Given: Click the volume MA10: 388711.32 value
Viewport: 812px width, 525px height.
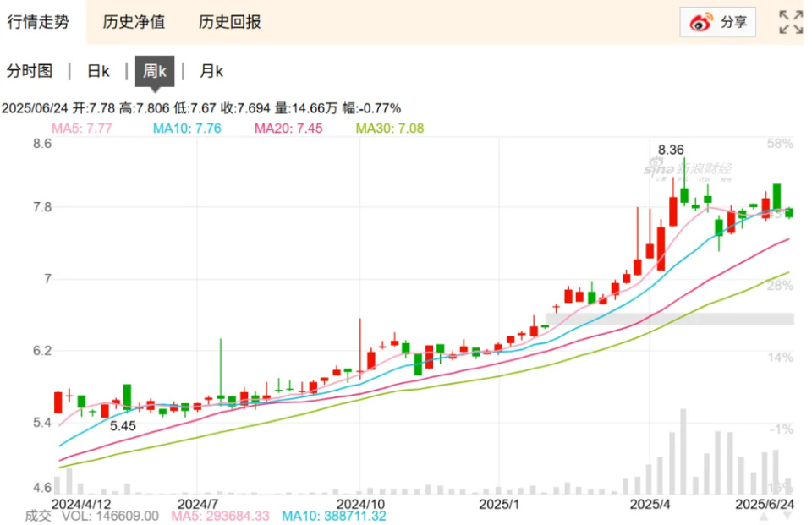Looking at the screenshot, I should tap(333, 517).
